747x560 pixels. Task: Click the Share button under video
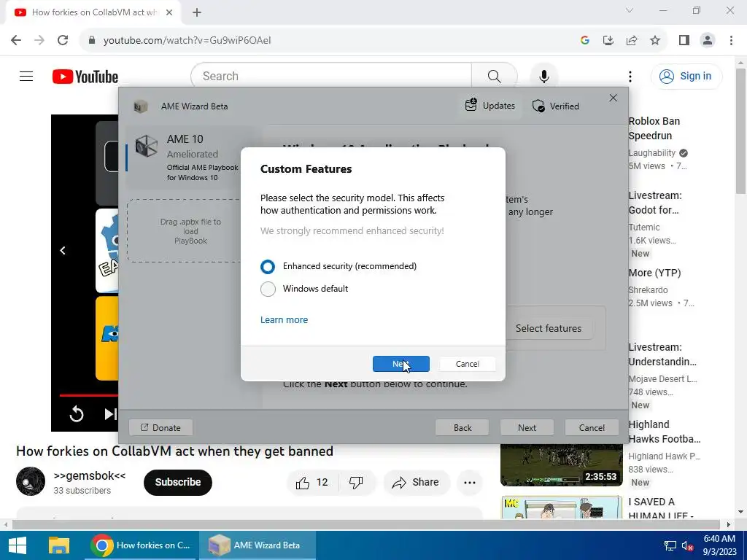tap(415, 483)
